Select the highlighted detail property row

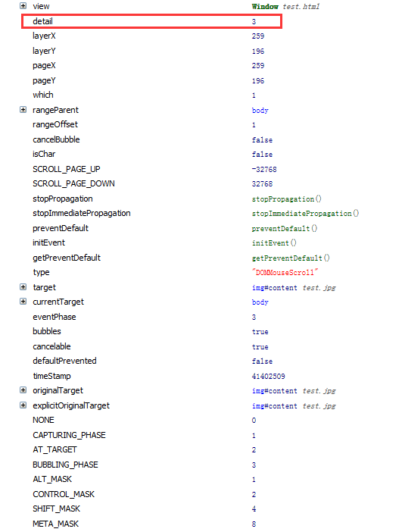coord(151,21)
